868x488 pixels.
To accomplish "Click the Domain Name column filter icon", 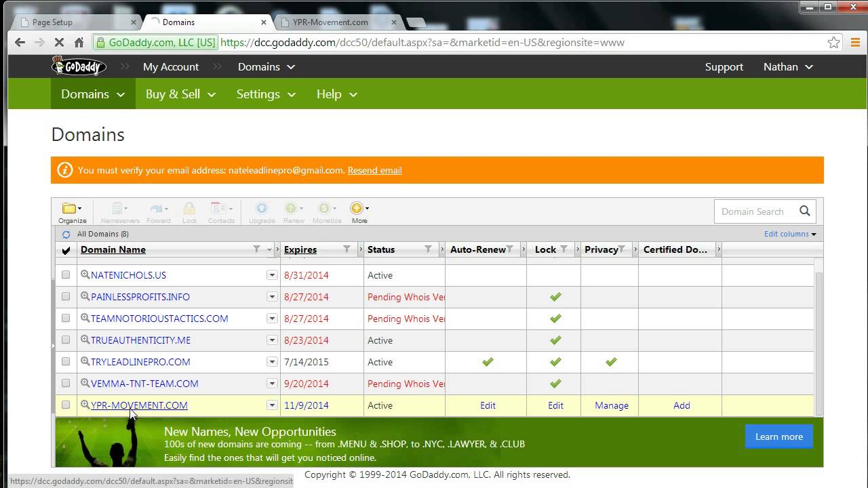I will pyautogui.click(x=256, y=249).
